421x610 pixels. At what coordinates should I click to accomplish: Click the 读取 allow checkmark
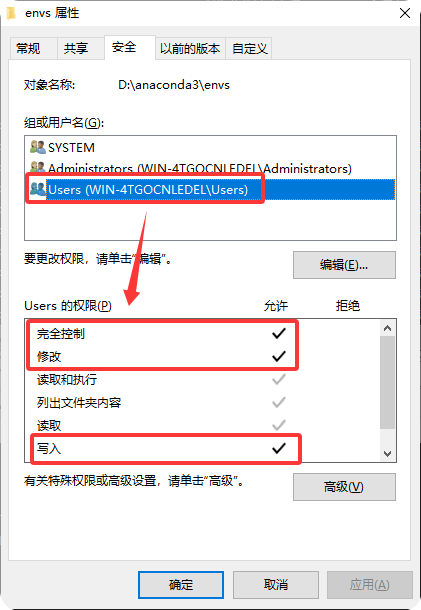279,425
